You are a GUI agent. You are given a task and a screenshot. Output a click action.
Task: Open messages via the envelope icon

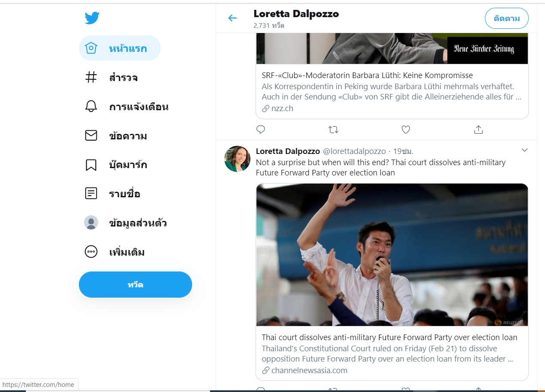pyautogui.click(x=91, y=136)
